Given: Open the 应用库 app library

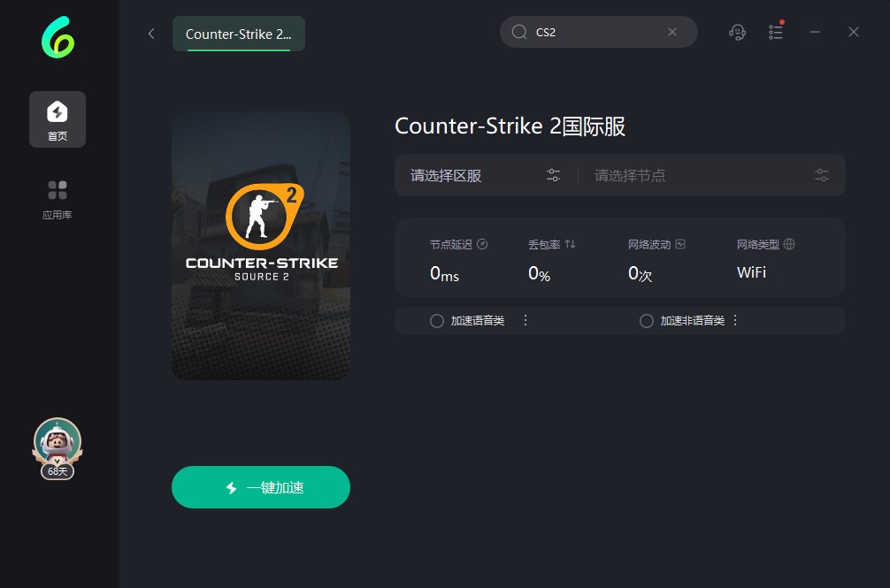Looking at the screenshot, I should 58,200.
